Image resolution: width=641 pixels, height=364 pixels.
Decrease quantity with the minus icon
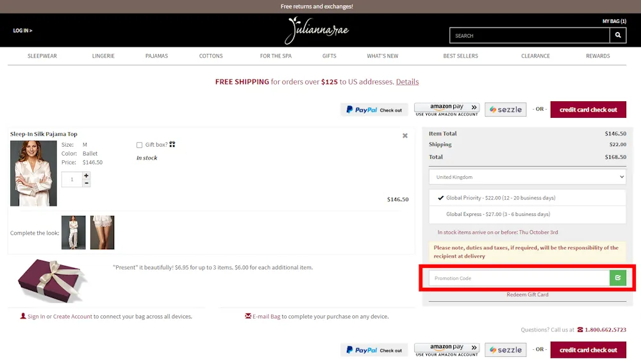pos(87,183)
